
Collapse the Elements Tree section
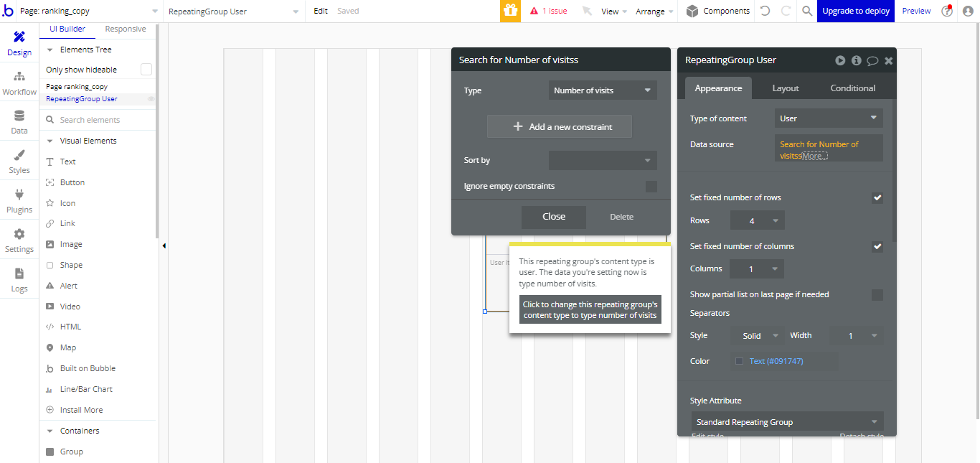tap(50, 50)
